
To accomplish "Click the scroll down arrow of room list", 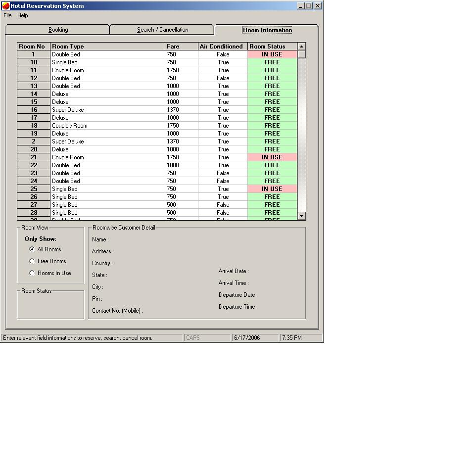I will pos(302,216).
